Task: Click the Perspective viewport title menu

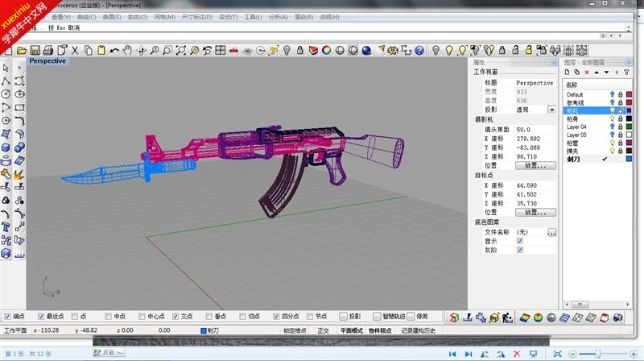Action: coord(47,61)
